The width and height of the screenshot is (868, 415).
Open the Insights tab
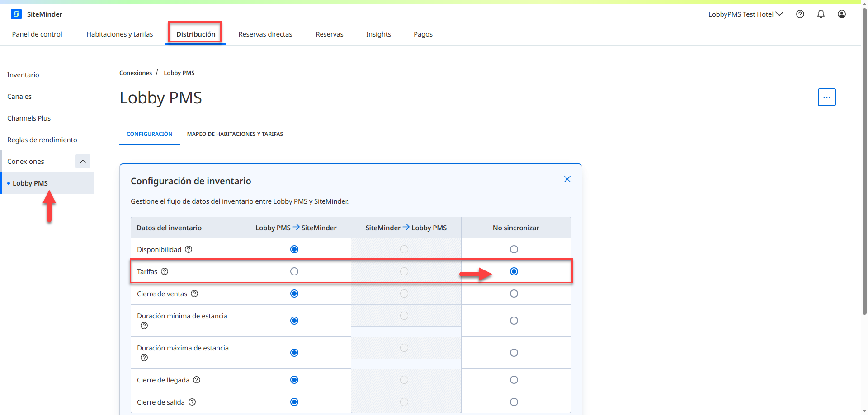tap(378, 34)
